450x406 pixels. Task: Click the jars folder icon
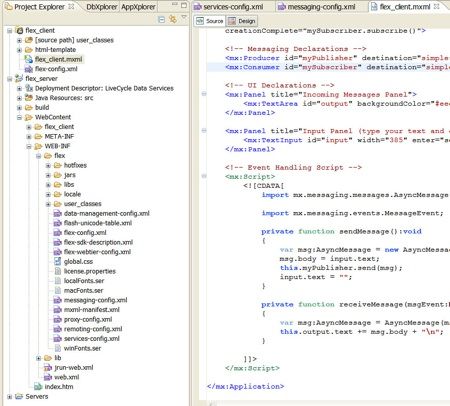click(58, 175)
